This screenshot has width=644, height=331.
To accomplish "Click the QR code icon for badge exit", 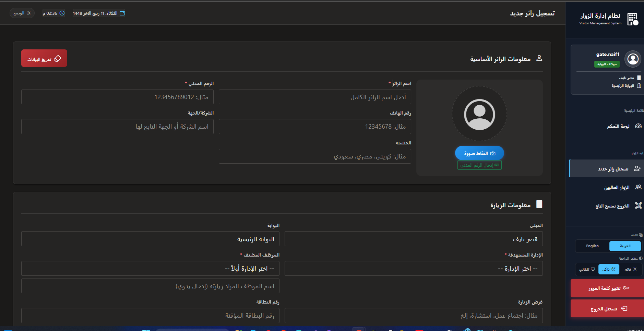I will pos(638,205).
